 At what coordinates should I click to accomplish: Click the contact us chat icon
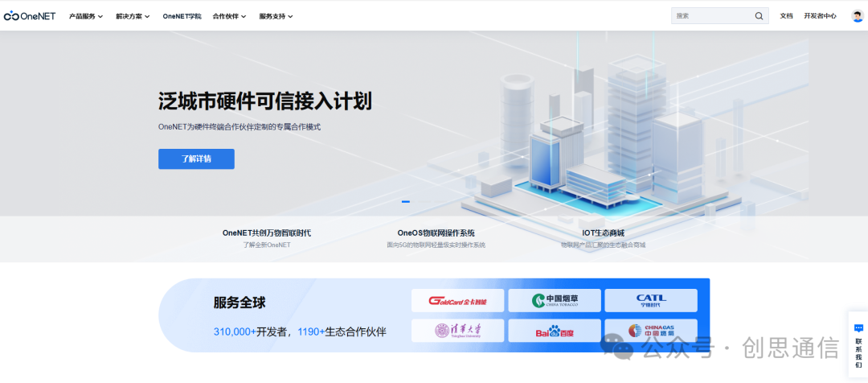click(858, 328)
